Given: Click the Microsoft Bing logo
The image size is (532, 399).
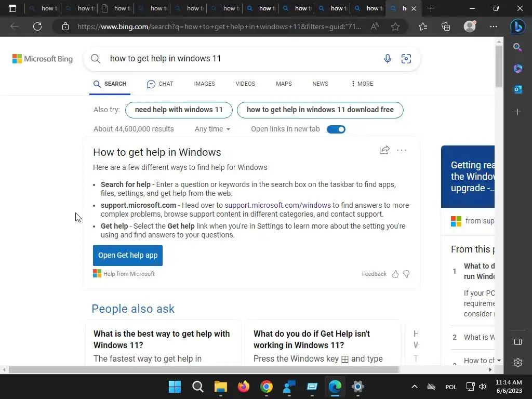Looking at the screenshot, I should (43, 59).
